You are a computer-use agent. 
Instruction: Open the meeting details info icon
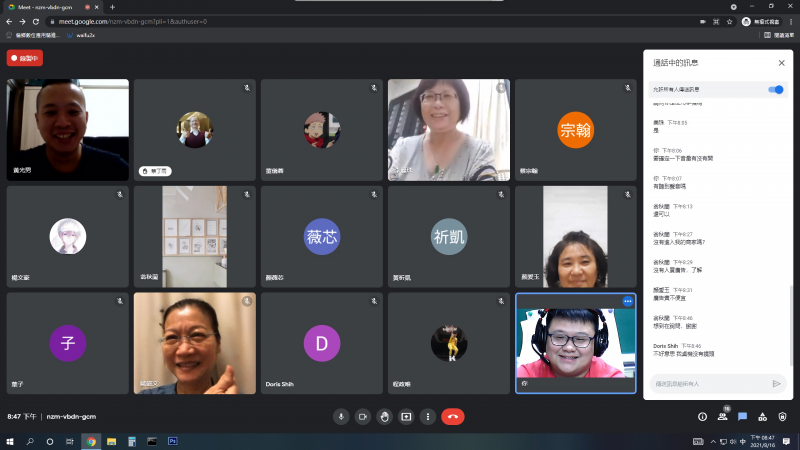702,416
